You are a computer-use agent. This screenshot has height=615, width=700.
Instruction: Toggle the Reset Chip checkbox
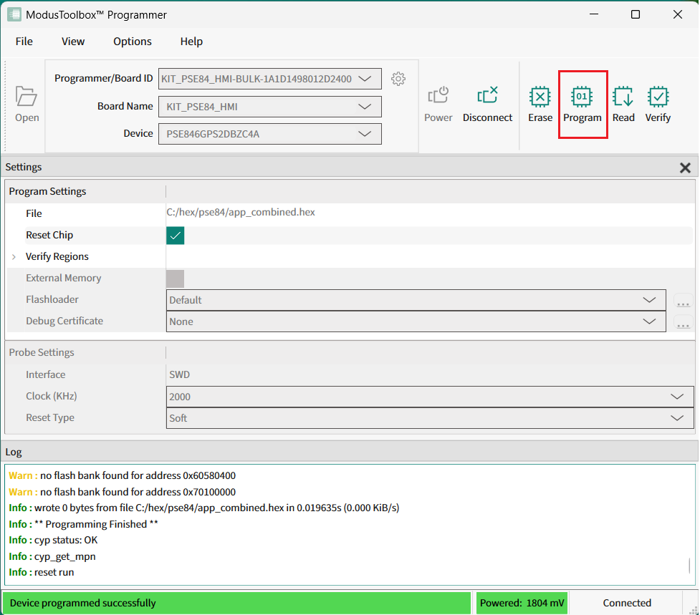click(175, 236)
